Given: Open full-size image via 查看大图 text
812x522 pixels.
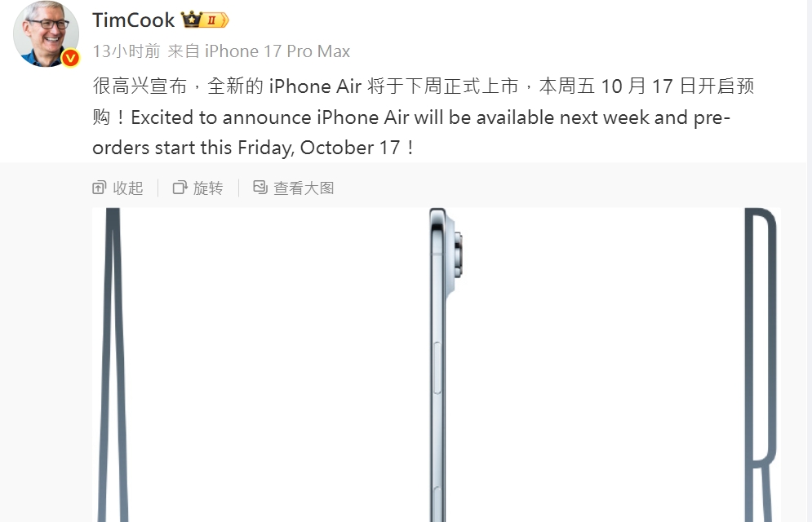Looking at the screenshot, I should tap(304, 188).
